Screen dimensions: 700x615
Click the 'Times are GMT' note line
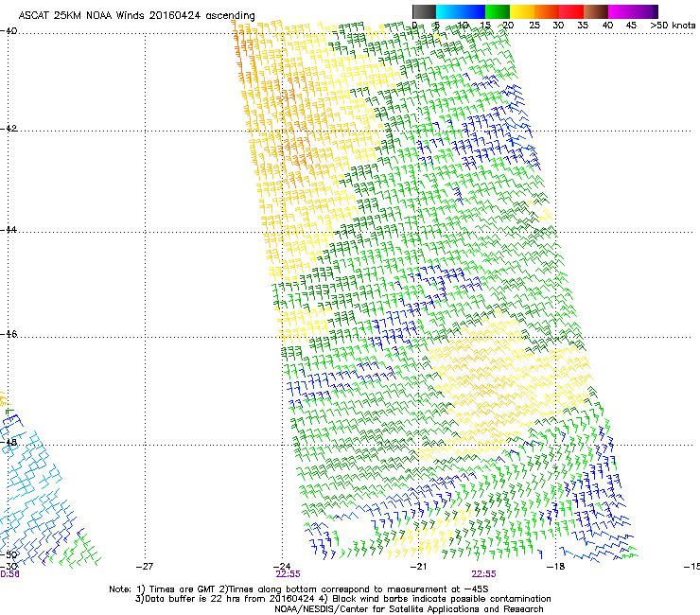point(299,589)
